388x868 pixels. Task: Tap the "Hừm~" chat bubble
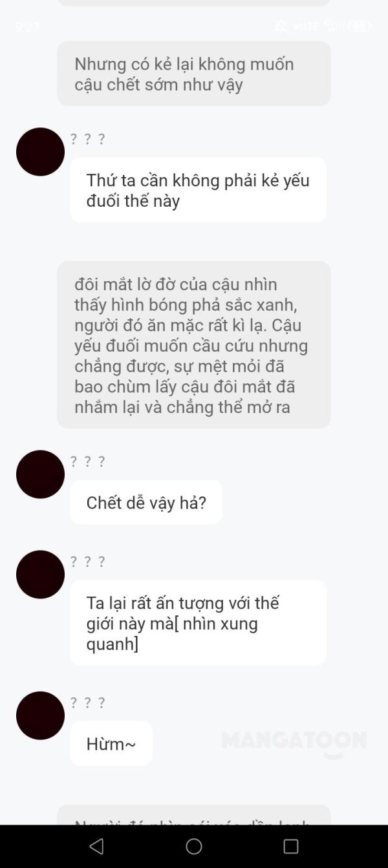tap(111, 743)
